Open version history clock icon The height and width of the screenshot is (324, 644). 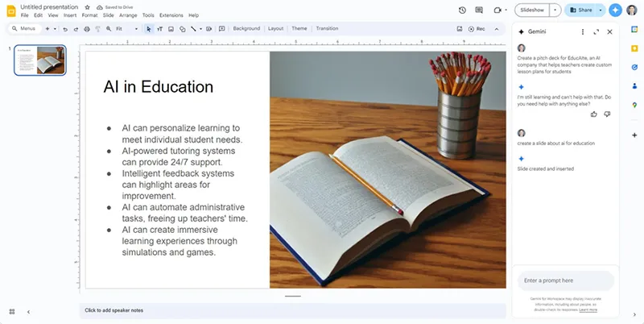tap(462, 10)
